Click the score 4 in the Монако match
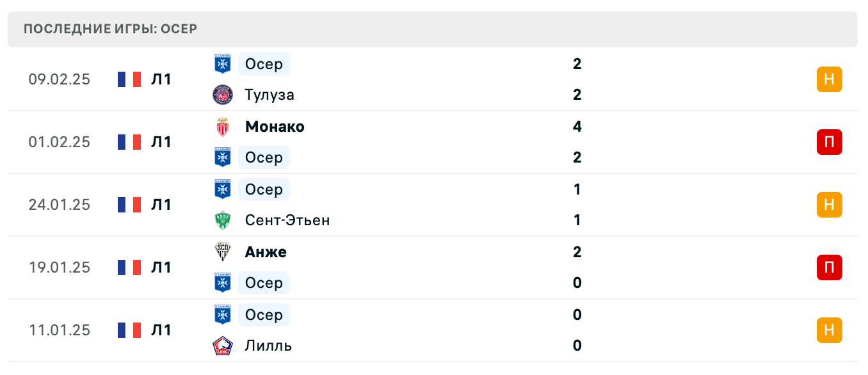 click(577, 126)
